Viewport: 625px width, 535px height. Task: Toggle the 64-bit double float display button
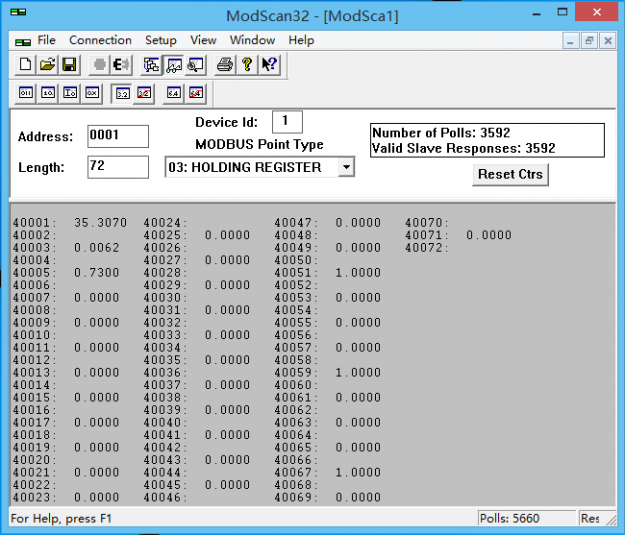tap(173, 93)
